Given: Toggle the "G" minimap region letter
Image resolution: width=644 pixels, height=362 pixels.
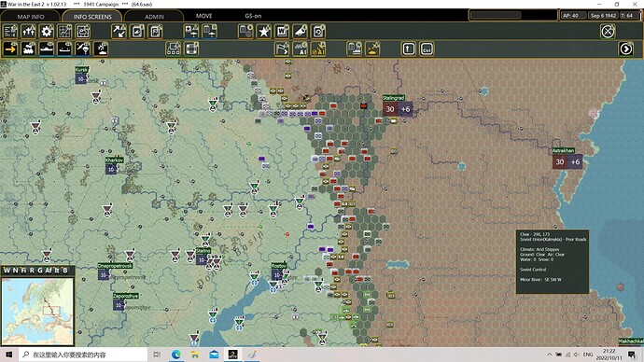Looking at the screenshot, I should [x=40, y=270].
